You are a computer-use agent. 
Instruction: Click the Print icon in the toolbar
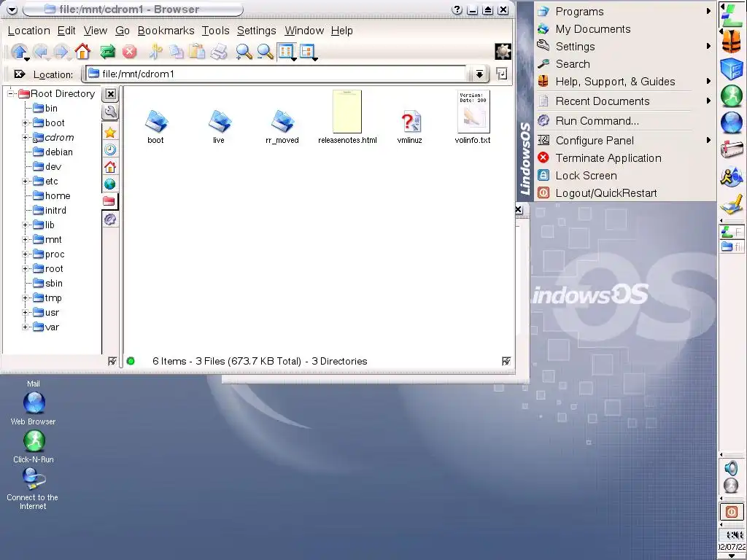tap(219, 52)
